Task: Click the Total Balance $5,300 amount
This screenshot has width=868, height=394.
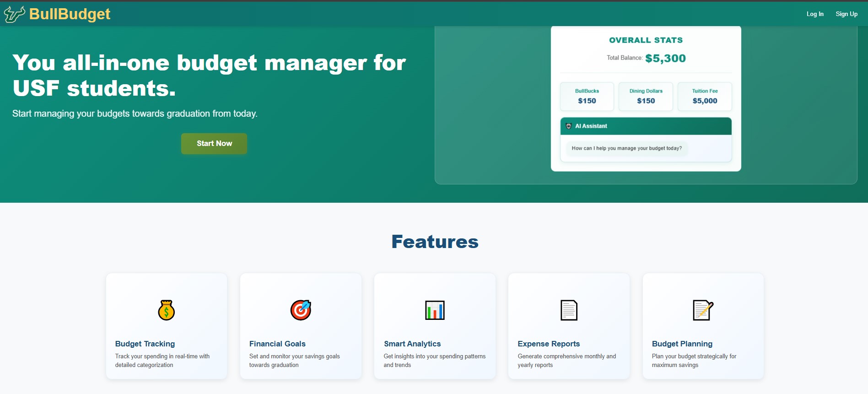Action: point(665,59)
